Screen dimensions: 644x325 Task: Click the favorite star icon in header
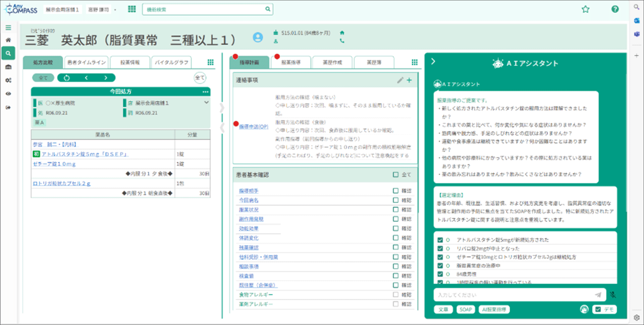tap(585, 9)
